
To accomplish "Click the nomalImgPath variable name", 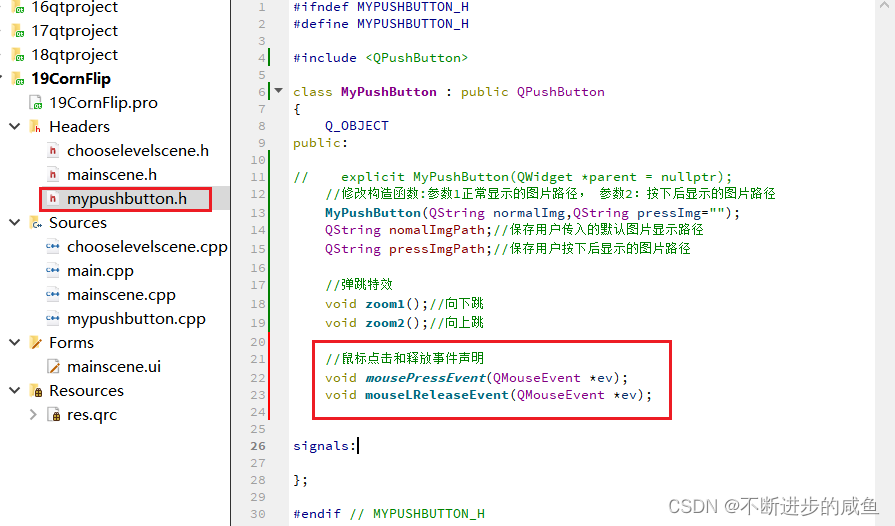I will click(x=436, y=230).
